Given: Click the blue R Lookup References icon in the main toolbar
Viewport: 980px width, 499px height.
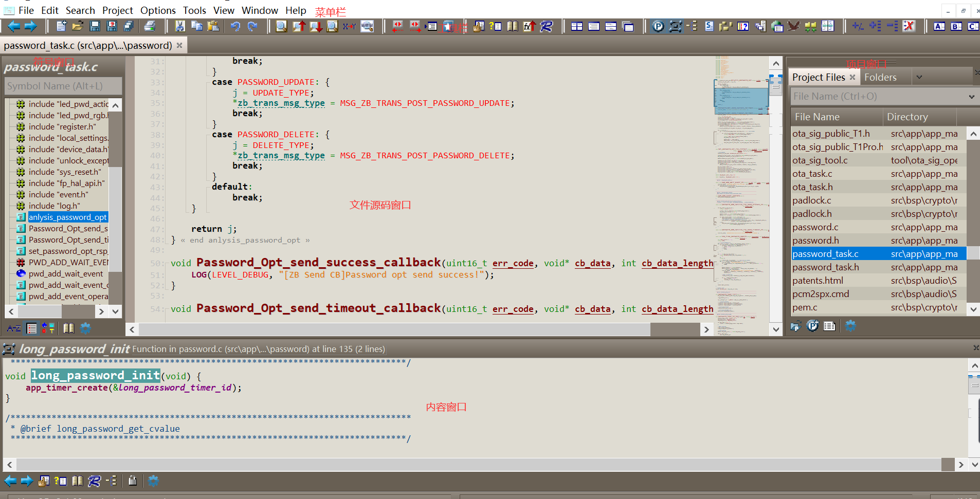Looking at the screenshot, I should [x=546, y=26].
